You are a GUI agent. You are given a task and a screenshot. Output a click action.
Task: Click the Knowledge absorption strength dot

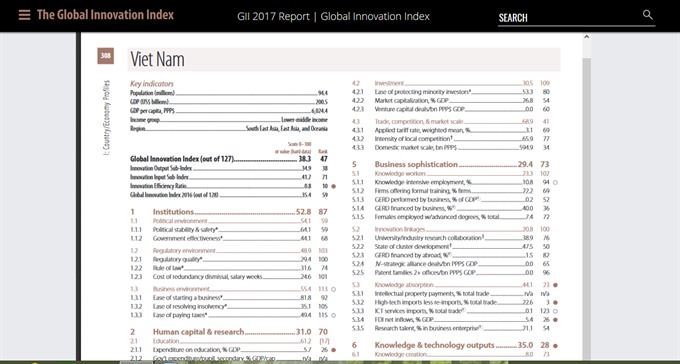coord(556,285)
